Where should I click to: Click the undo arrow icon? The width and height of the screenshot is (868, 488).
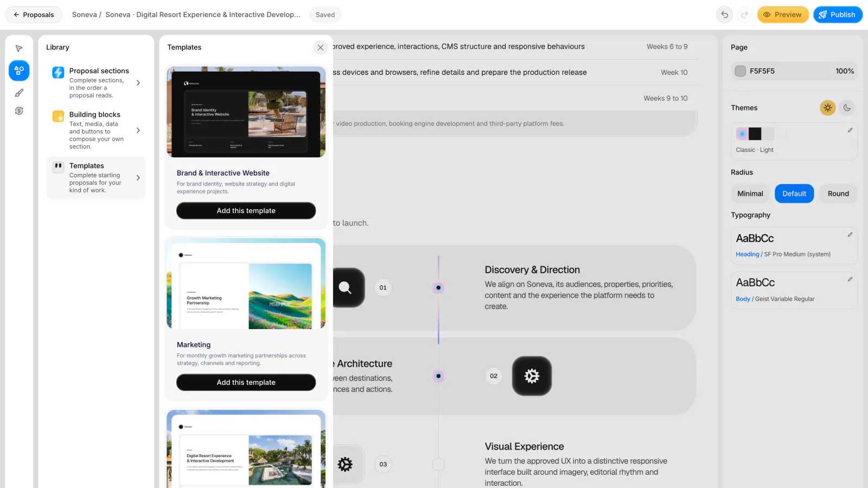[x=725, y=15]
